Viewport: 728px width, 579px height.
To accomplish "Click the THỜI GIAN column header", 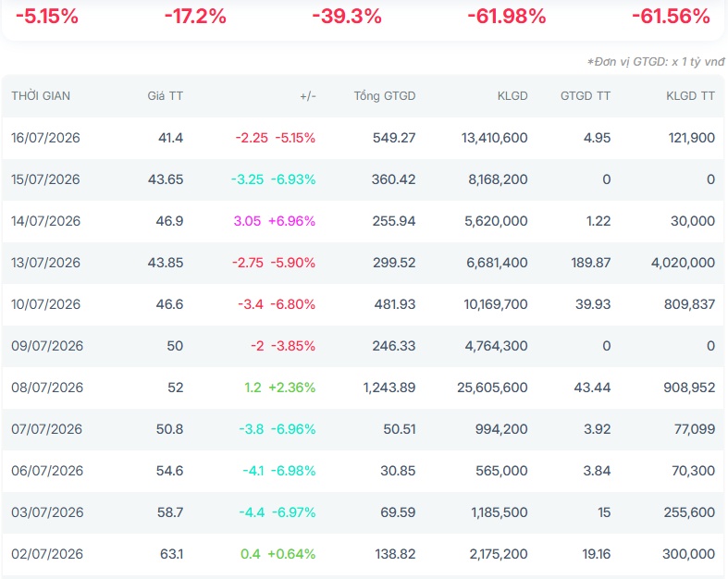I will [x=41, y=96].
